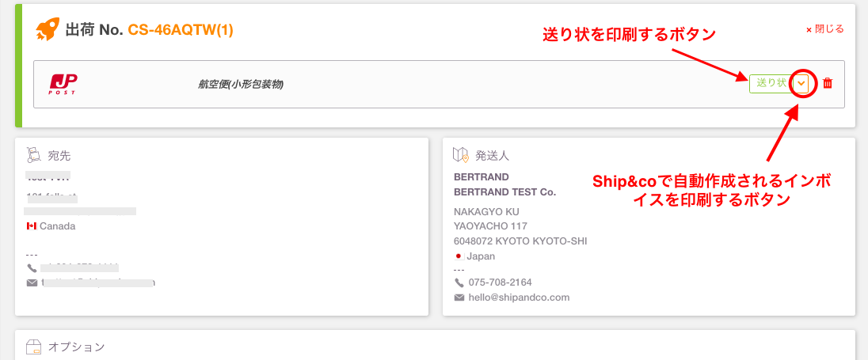Select the 航空便(小形包装物) service row

tap(439, 84)
